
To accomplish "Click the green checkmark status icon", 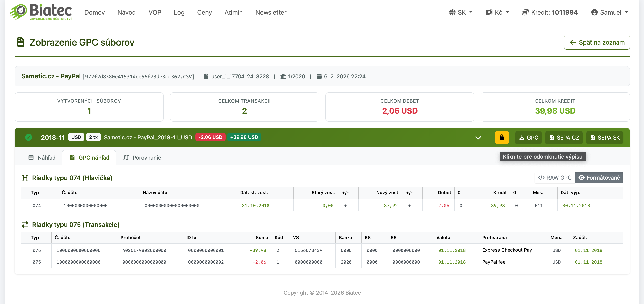I will click(28, 137).
